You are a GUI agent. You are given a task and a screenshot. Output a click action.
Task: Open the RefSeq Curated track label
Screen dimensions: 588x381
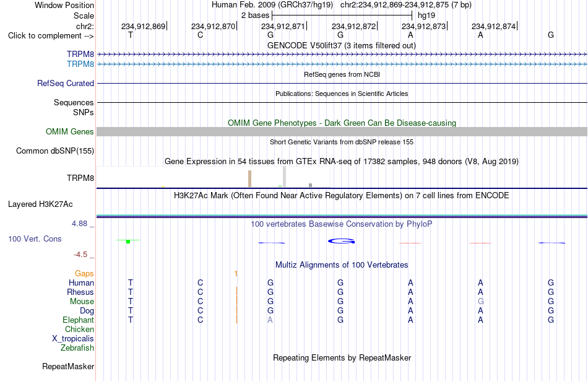pos(66,84)
